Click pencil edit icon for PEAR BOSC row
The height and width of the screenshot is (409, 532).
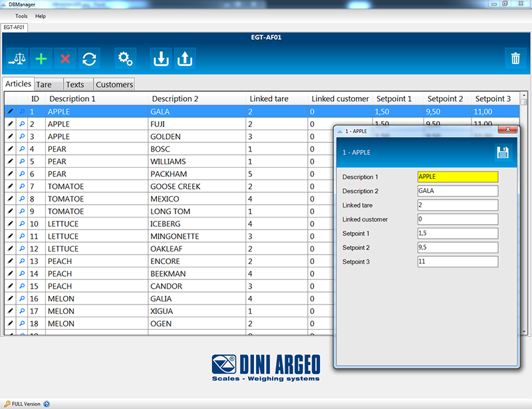10,149
